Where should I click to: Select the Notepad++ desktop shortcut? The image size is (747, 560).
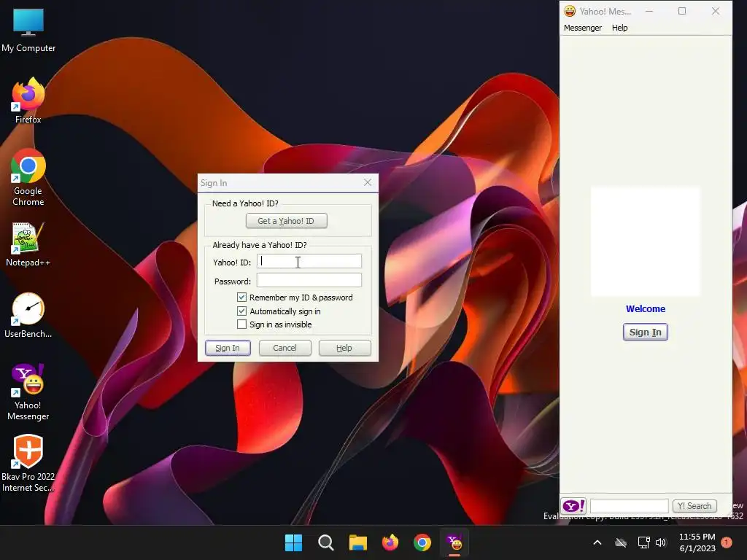(28, 244)
